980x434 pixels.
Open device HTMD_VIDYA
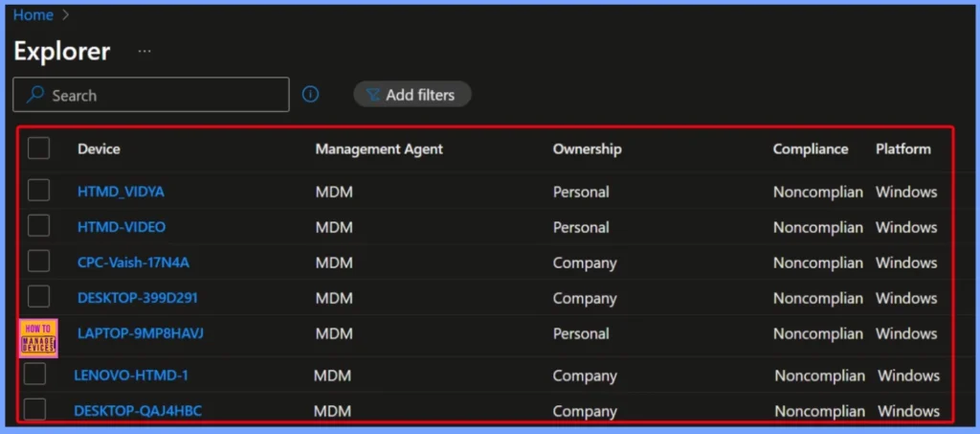coord(121,192)
